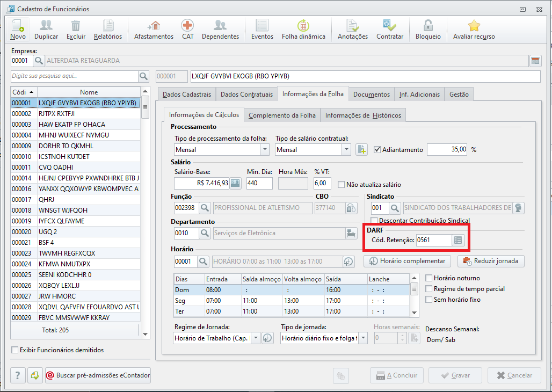Click the Departamento lookup magnifier icon
This screenshot has width=552, height=392.
click(x=205, y=233)
